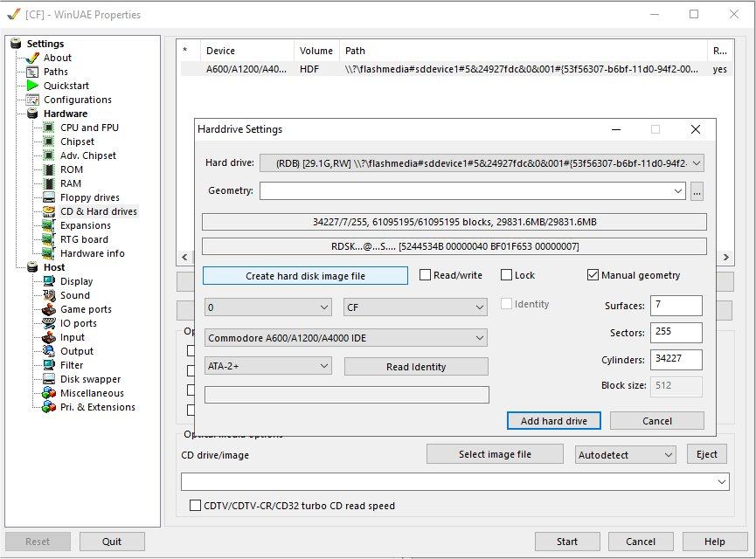Uncheck the Manual geometry checkbox
This screenshot has height=559, width=756.
593,275
